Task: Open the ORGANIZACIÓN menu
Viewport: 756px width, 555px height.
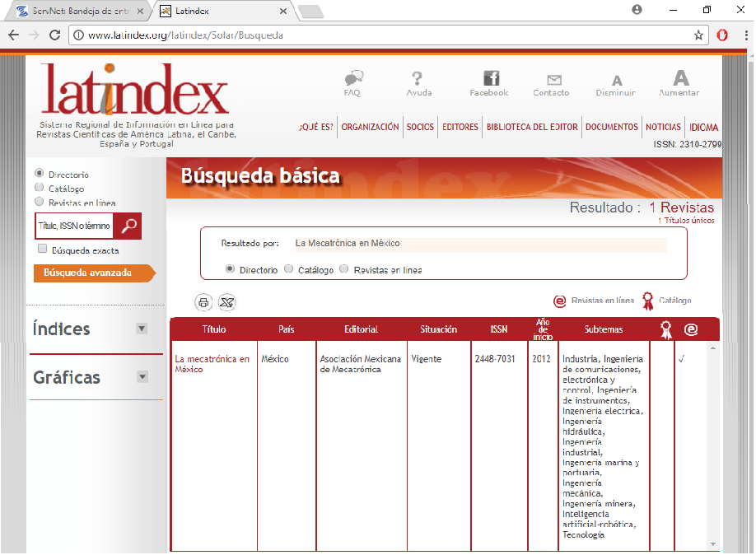Action: pyautogui.click(x=371, y=128)
